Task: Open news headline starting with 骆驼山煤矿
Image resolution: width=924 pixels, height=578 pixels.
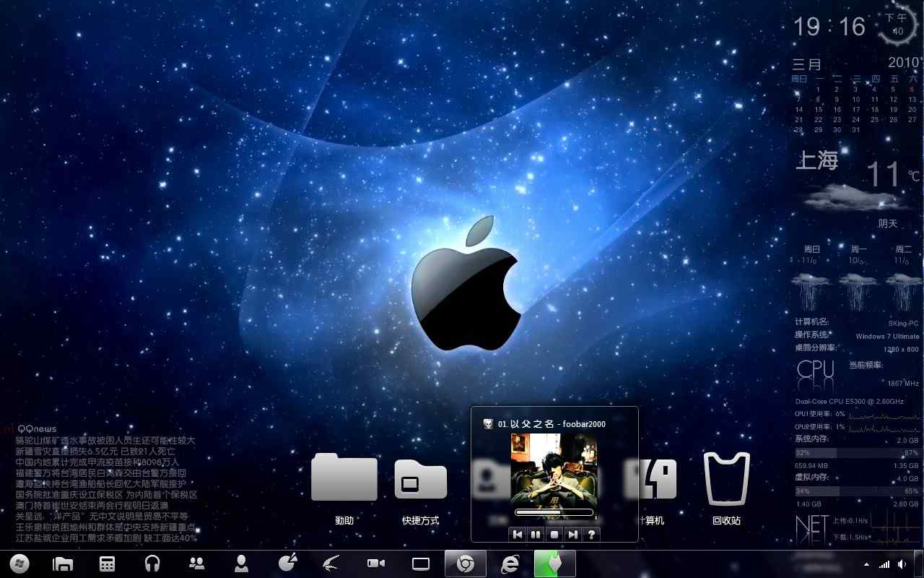Action: point(105,440)
